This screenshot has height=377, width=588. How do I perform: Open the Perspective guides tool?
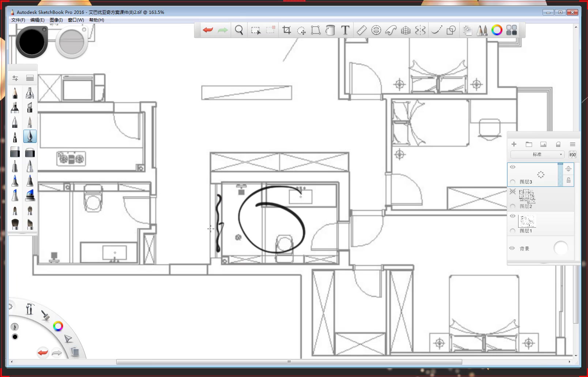tap(406, 30)
